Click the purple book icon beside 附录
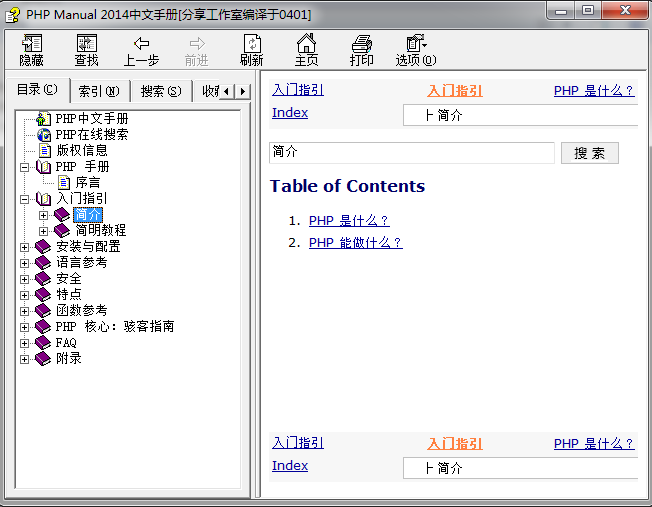652x507 pixels. click(43, 359)
